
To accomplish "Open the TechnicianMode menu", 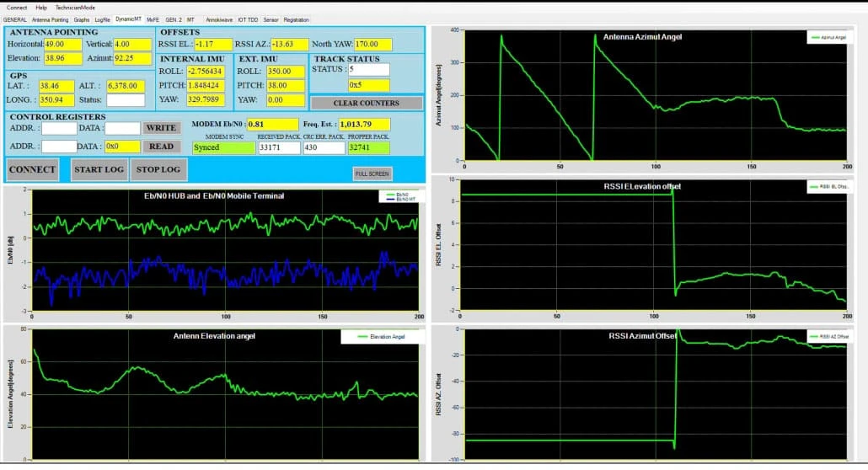I will (75, 7).
